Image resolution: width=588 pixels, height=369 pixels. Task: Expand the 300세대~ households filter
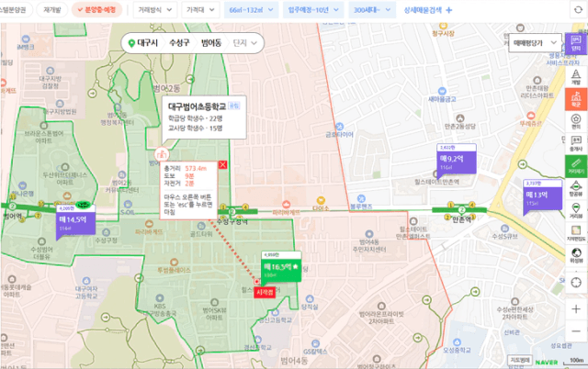[x=372, y=10]
